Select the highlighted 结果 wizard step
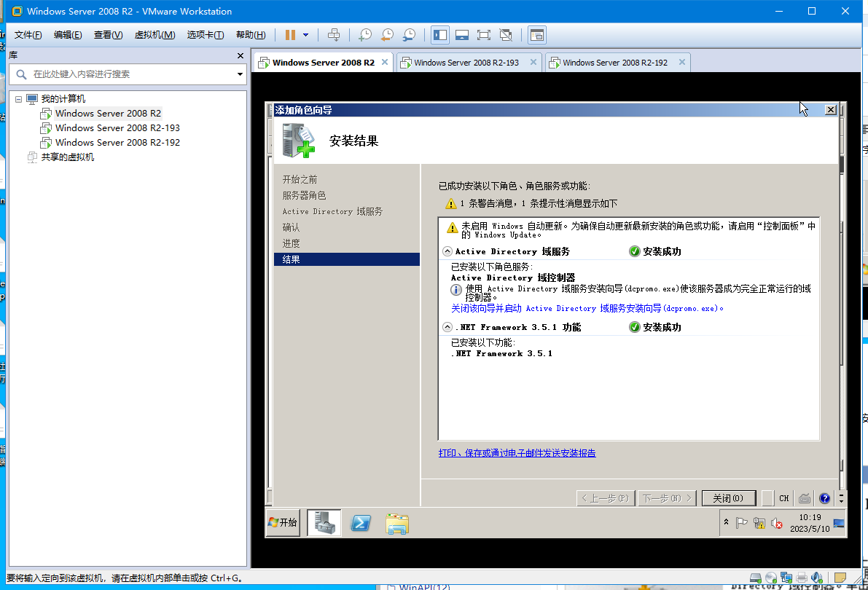This screenshot has height=590, width=868. [x=346, y=259]
